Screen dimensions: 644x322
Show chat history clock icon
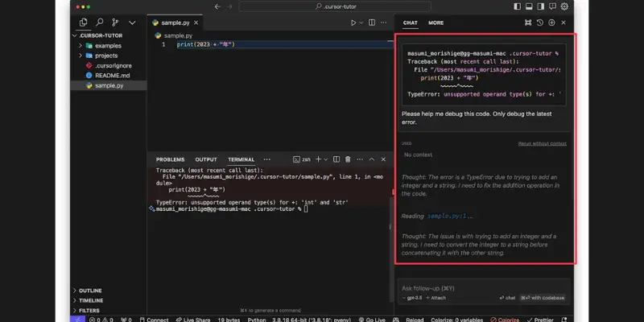click(540, 23)
